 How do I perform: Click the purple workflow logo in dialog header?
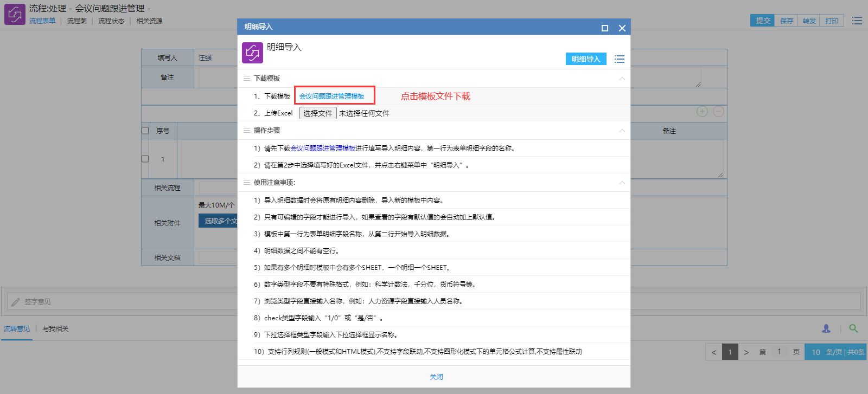coord(252,53)
